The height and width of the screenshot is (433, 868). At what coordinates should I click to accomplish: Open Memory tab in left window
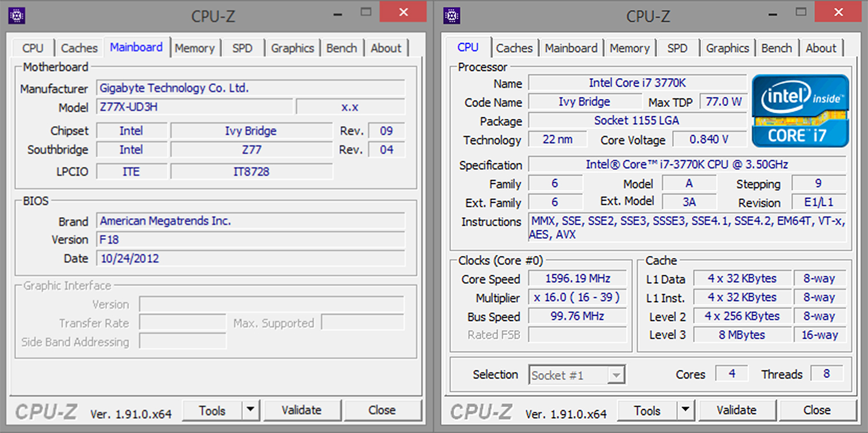[x=194, y=48]
